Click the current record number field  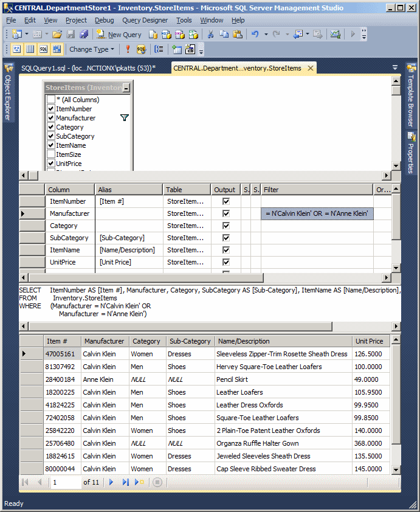pos(66,482)
